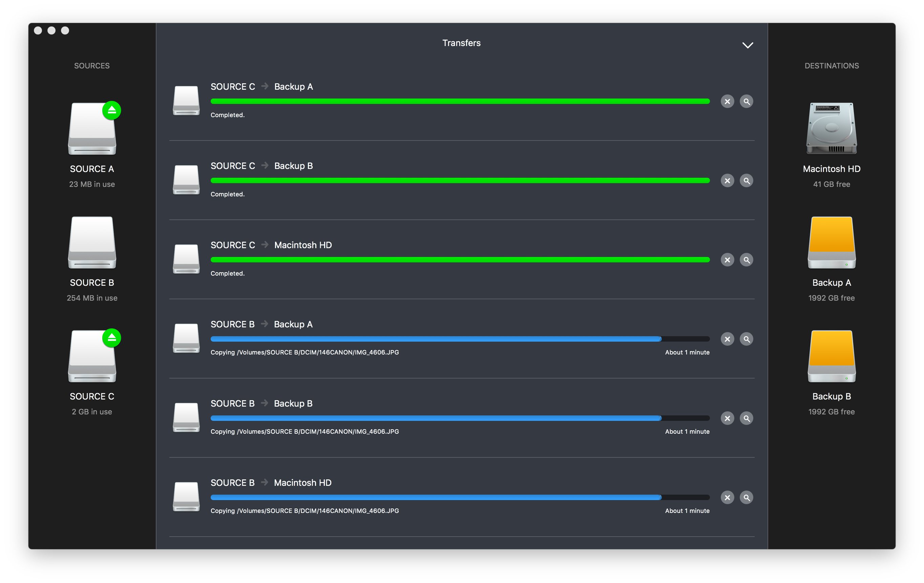
Task: Cancel SOURCE C to Backup A transfer
Action: pyautogui.click(x=727, y=102)
